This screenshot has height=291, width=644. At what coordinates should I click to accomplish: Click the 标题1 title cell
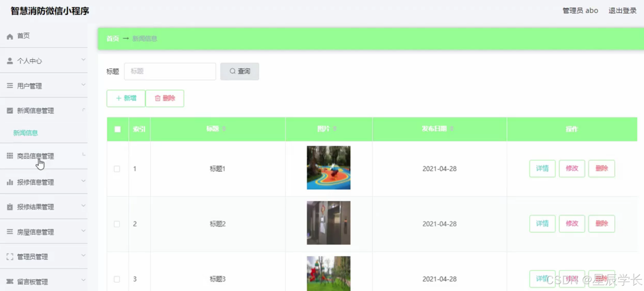(218, 169)
